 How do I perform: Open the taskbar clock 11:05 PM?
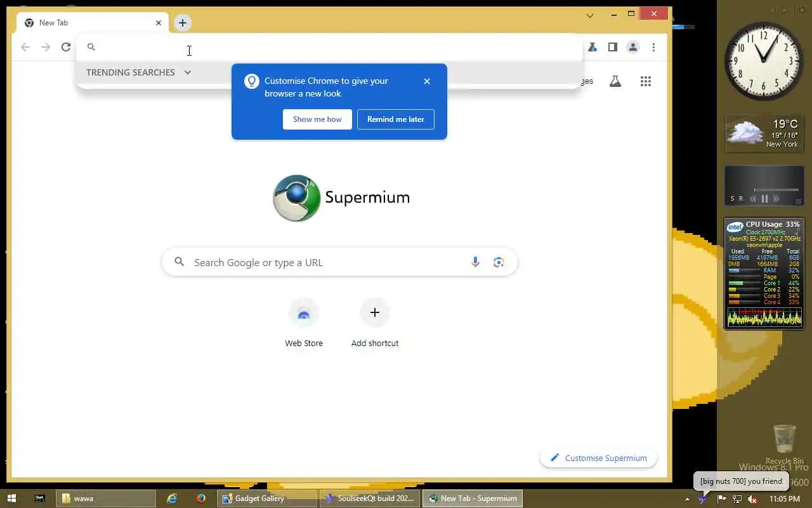pos(785,499)
